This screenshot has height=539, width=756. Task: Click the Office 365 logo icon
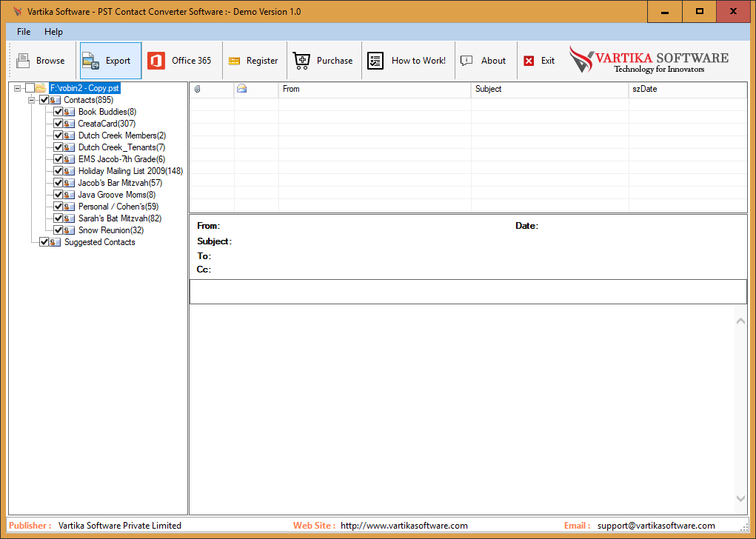[x=156, y=61]
